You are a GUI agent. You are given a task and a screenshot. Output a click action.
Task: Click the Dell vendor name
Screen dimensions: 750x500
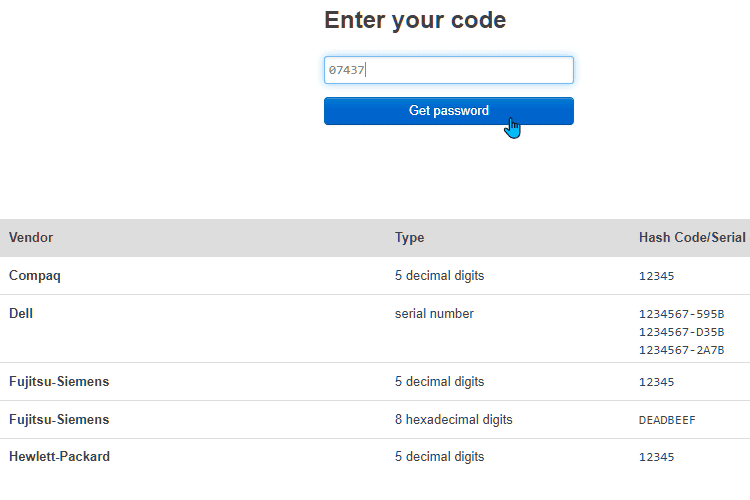pyautogui.click(x=21, y=313)
